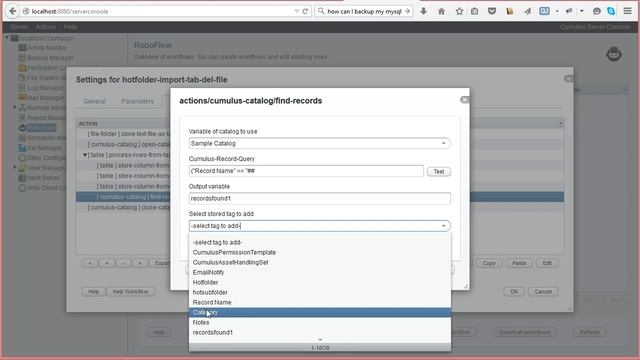
Task: Select CumulusPermissionTemplate from tag list
Action: [320, 252]
